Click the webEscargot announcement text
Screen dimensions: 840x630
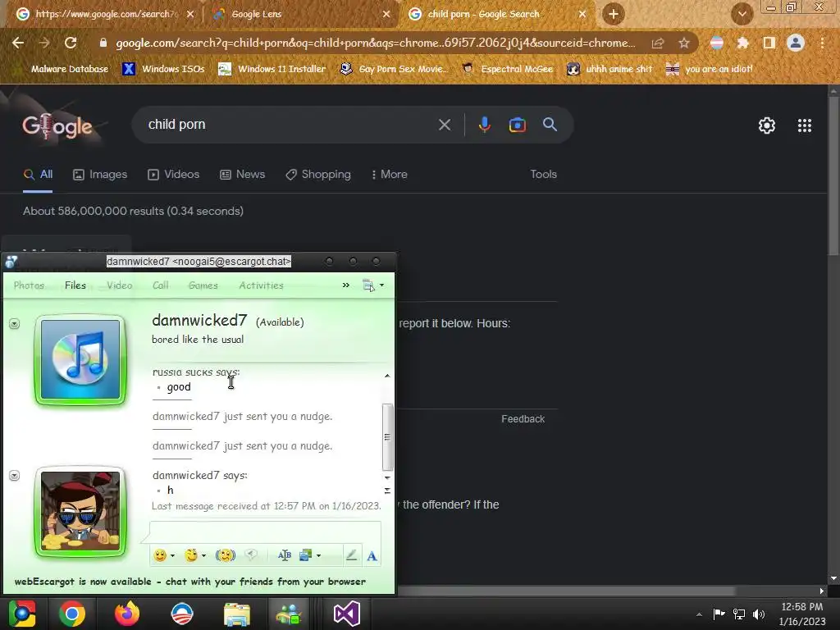click(190, 582)
